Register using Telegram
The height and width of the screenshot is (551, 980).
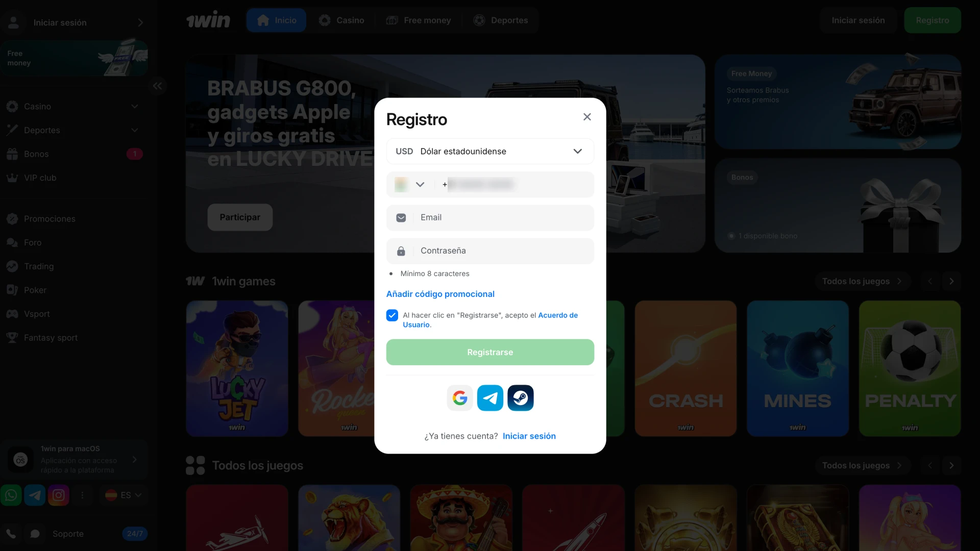[x=489, y=397]
